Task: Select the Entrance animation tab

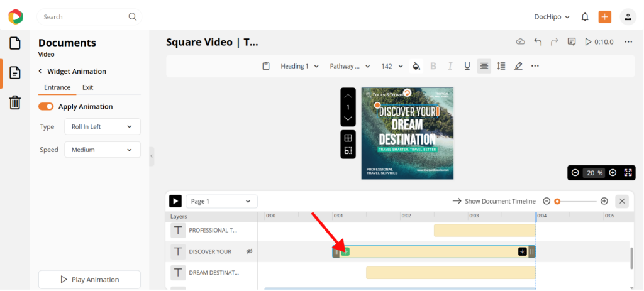Action: 57,87
